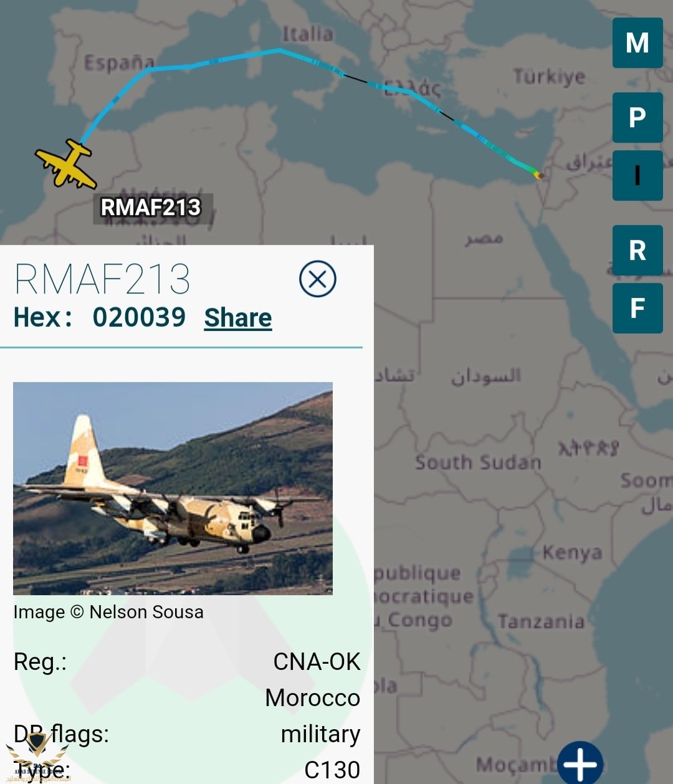Open the C-130 aircraft photo
Viewport: 673px width, 784px height.
pyautogui.click(x=173, y=488)
